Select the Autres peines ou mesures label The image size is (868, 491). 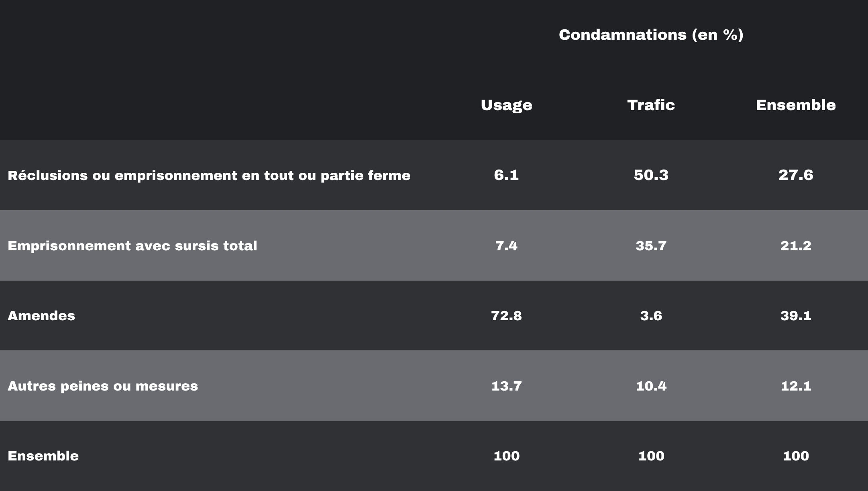click(x=103, y=386)
